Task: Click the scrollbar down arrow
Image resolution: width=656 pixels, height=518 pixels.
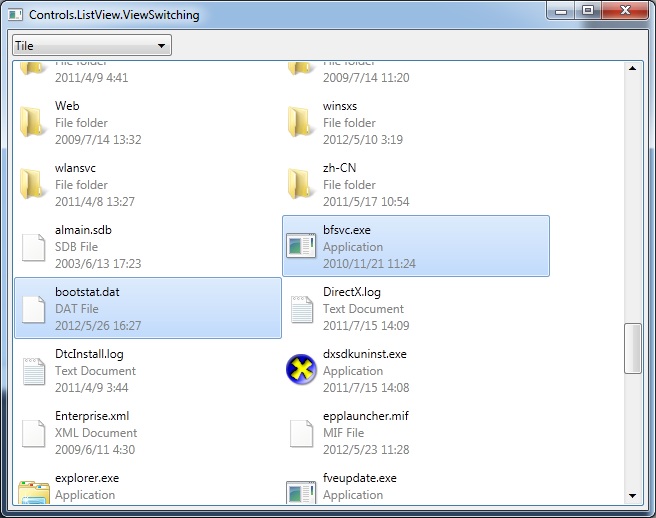Action: tap(632, 495)
